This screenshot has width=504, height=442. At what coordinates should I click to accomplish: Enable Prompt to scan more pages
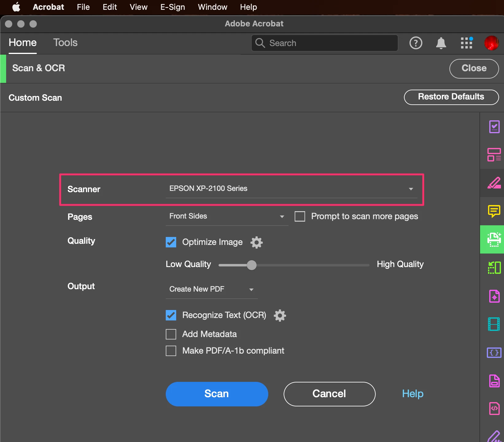[x=300, y=216]
